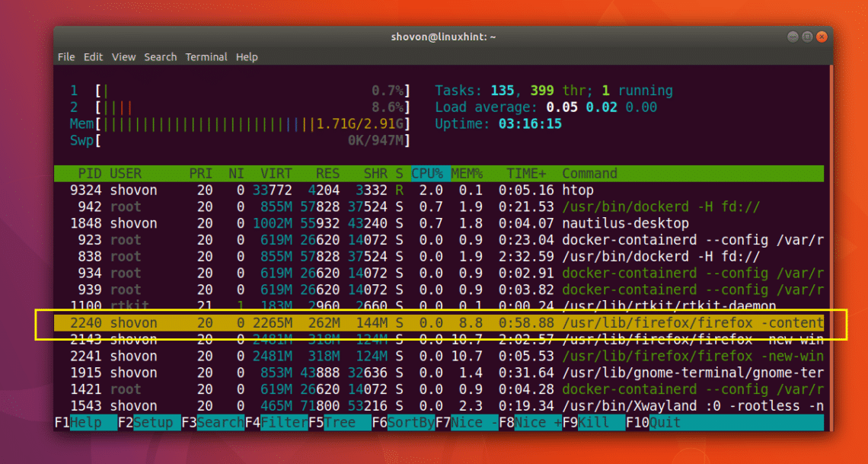Screen dimensions: 868x464
Task: Open the Help menu
Action: [x=247, y=57]
